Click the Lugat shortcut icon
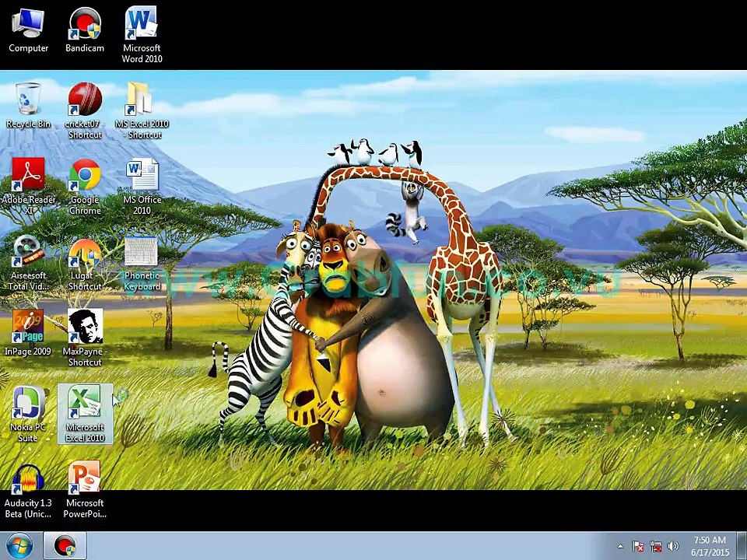Image resolution: width=747 pixels, height=560 pixels. click(85, 264)
